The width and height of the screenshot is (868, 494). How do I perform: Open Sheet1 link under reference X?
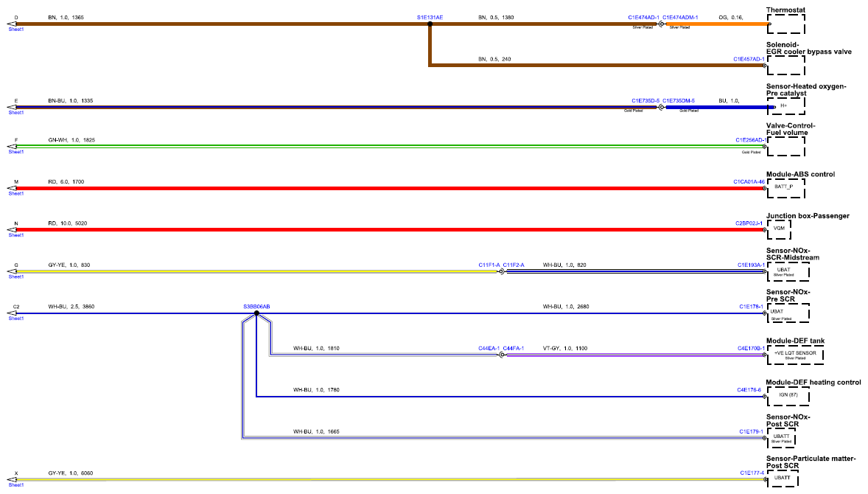tap(16, 484)
